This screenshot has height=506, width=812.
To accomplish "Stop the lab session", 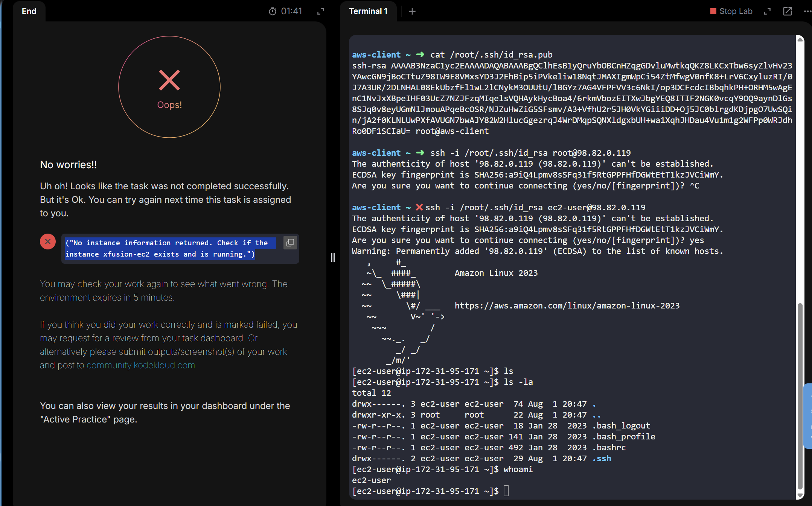I will click(731, 11).
